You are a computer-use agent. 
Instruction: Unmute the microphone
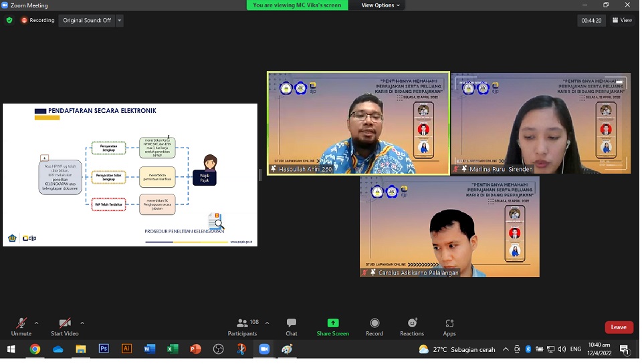tap(21, 327)
